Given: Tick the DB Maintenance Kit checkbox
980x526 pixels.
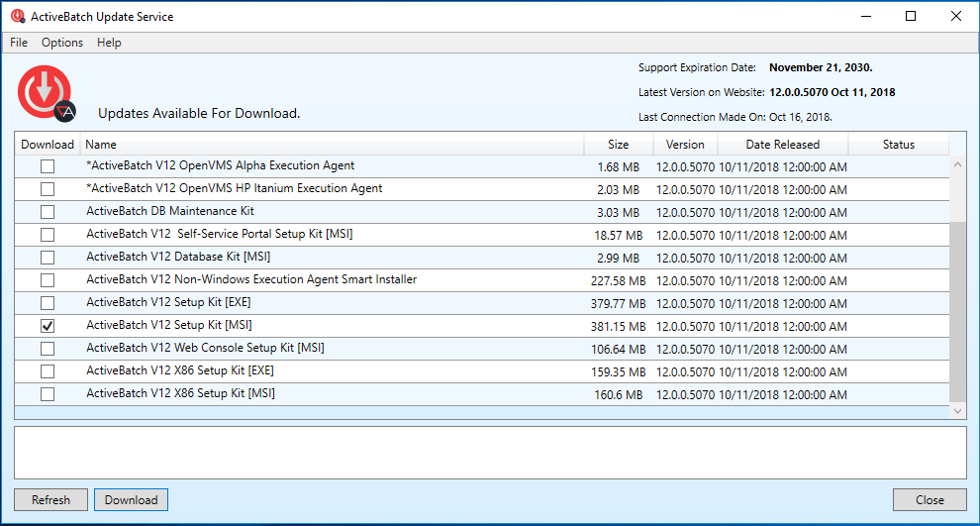Looking at the screenshot, I should point(48,212).
